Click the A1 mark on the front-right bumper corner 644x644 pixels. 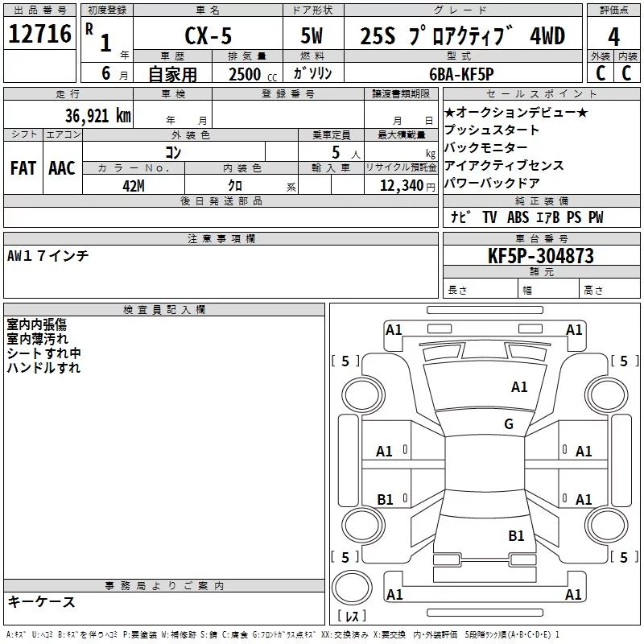(x=574, y=330)
